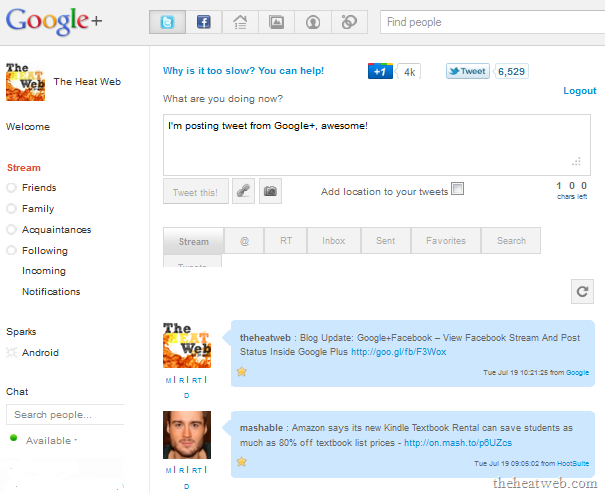The height and width of the screenshot is (493, 605).
Task: Click the blue +1 button
Action: tap(380, 71)
